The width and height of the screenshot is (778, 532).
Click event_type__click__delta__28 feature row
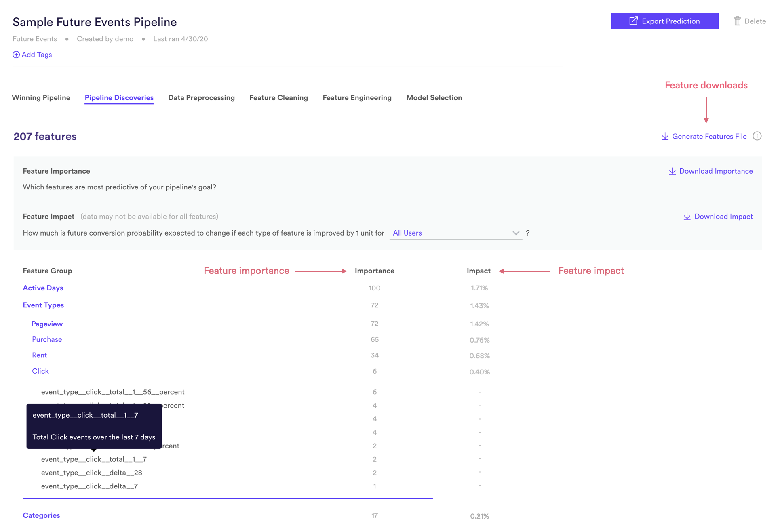pos(91,473)
